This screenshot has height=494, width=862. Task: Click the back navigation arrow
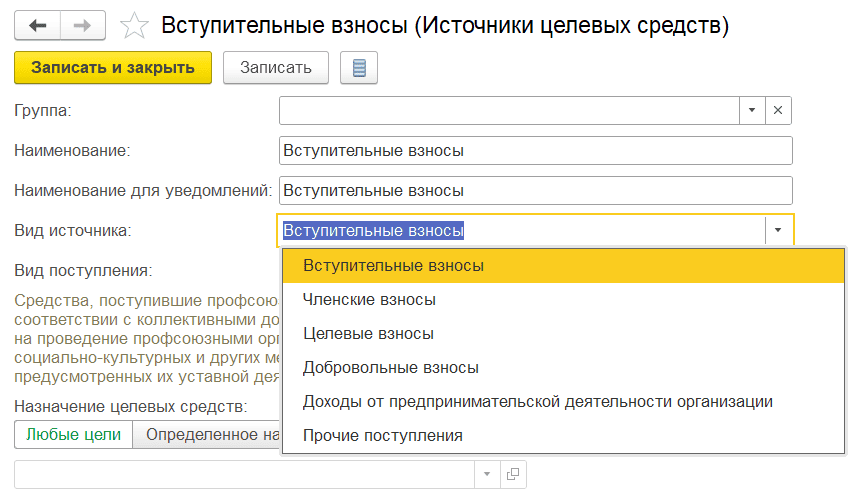38,26
